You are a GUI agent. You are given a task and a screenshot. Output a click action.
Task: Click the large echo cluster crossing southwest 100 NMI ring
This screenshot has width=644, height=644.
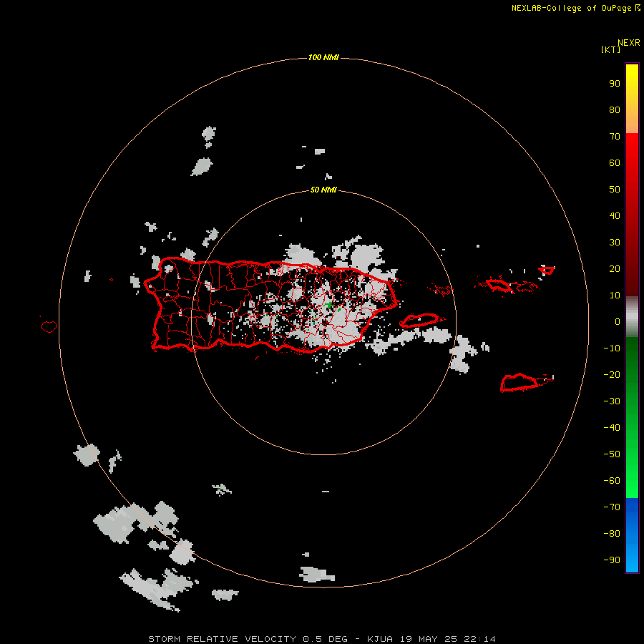pyautogui.click(x=137, y=522)
